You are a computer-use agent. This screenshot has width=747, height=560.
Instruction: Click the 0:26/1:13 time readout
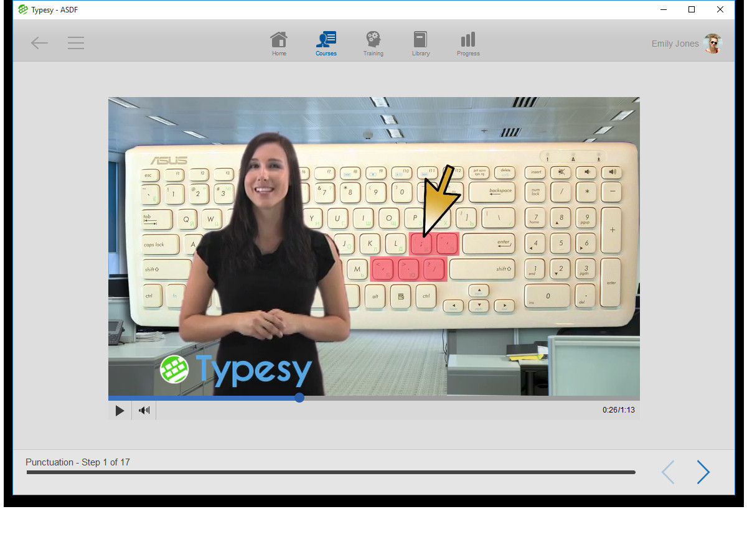tap(619, 410)
